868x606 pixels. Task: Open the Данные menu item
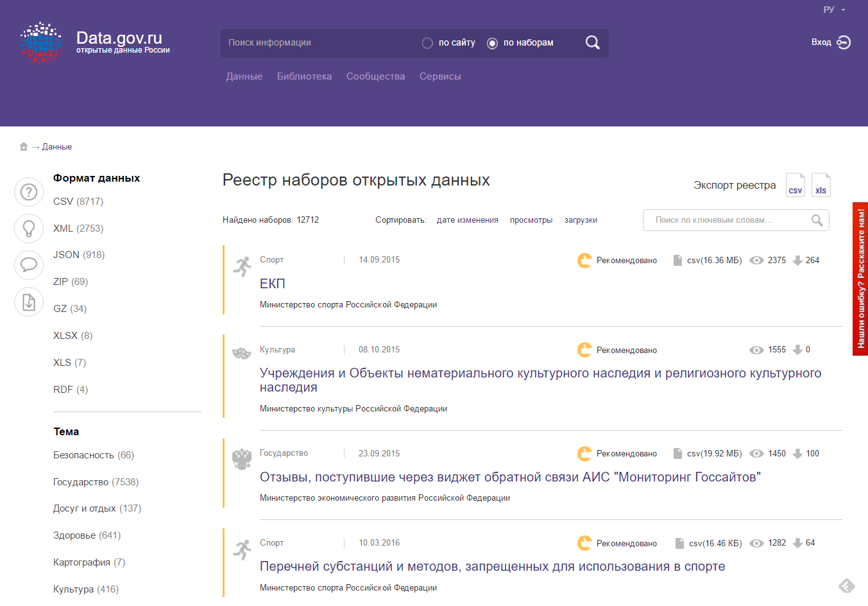(244, 76)
